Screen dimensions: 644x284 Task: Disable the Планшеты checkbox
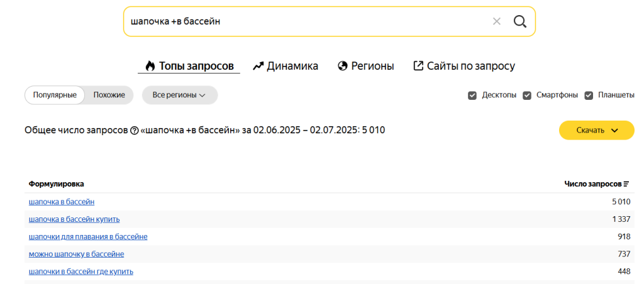click(x=589, y=96)
